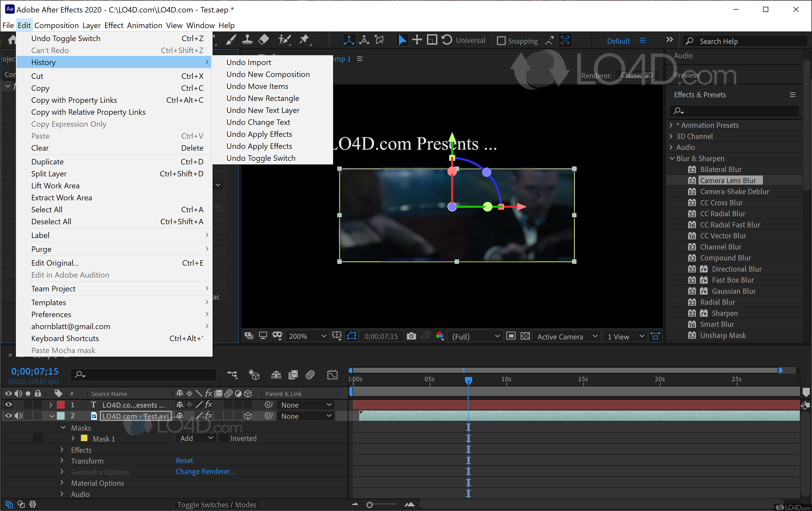Take a snapshot of the composition view
Image resolution: width=812 pixels, height=511 pixels.
[411, 336]
